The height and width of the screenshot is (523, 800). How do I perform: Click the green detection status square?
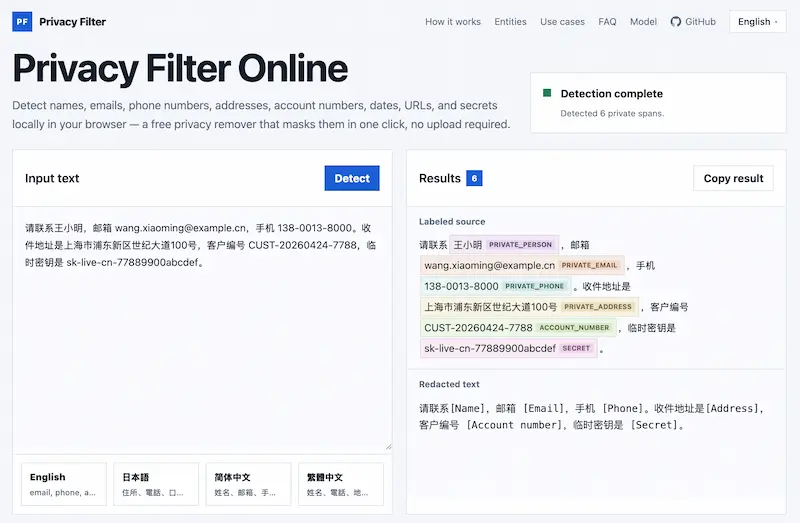[x=547, y=93]
